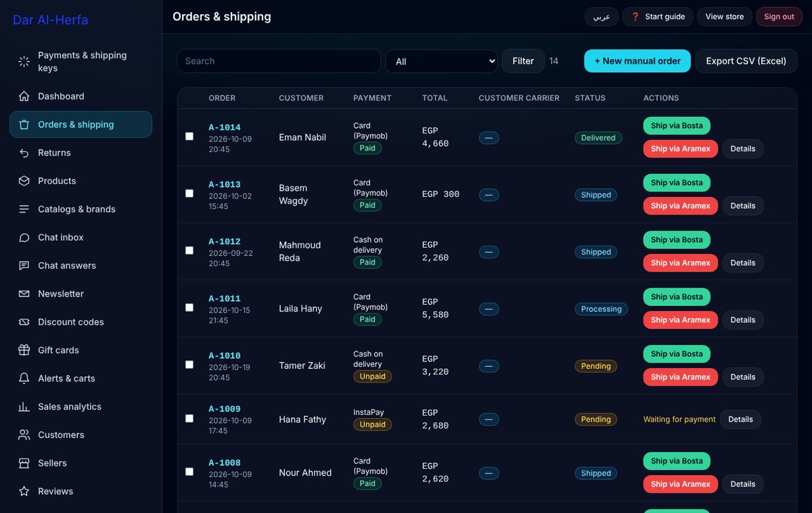
Task: Click the Dar Al-Herfa brand title
Action: 50,20
